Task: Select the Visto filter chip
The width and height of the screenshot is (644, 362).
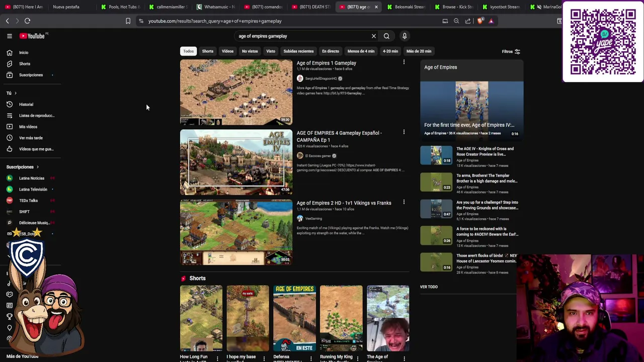Action: [x=271, y=51]
